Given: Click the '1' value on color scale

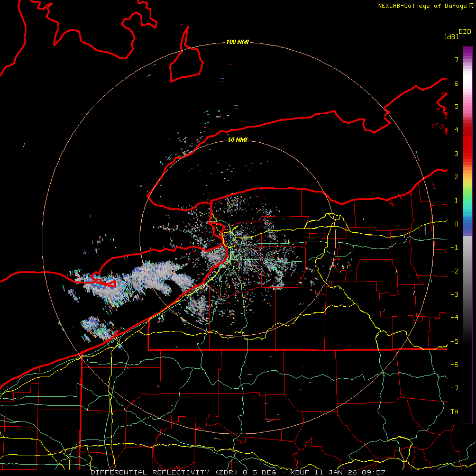Looking at the screenshot, I should (x=456, y=200).
